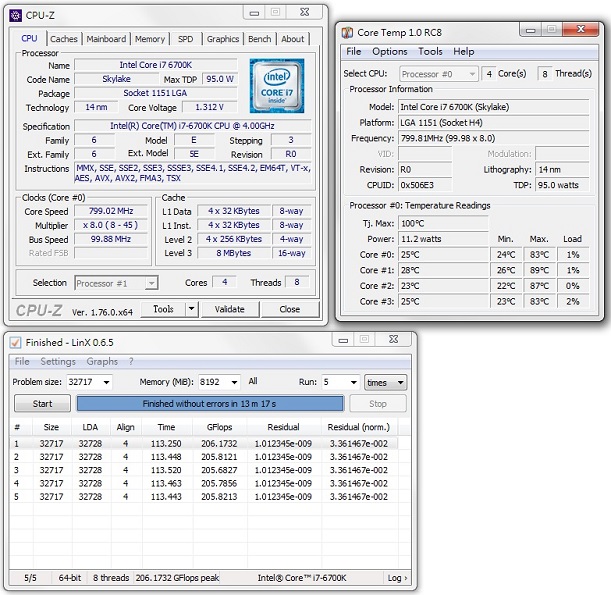
Task: Open LinX Graphs menu
Action: (102, 362)
